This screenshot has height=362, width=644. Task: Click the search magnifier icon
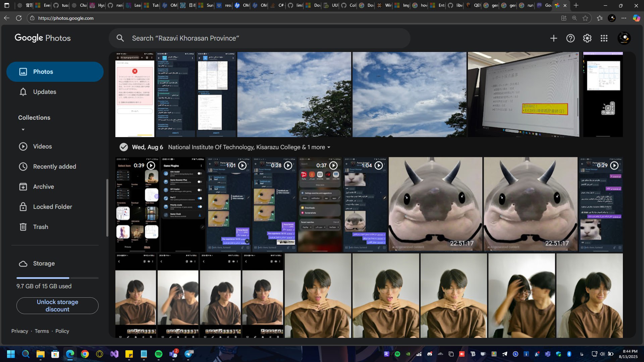coord(120,38)
